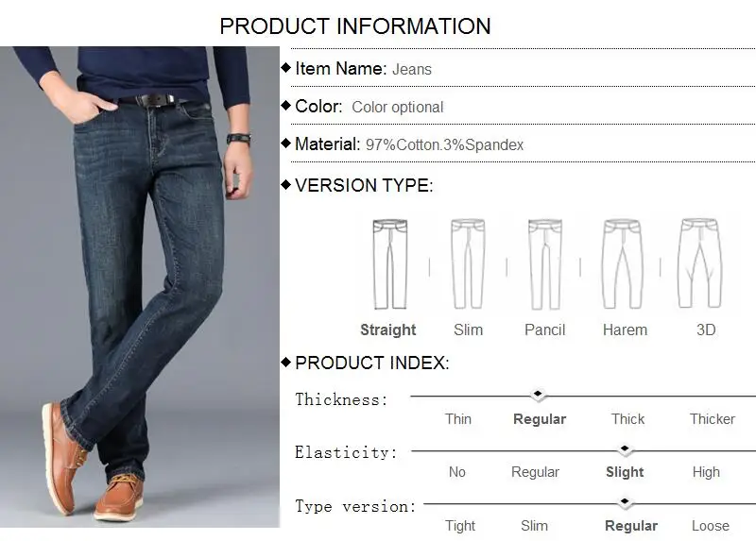Select the Thin thickness label
This screenshot has width=756, height=541.
pos(458,418)
